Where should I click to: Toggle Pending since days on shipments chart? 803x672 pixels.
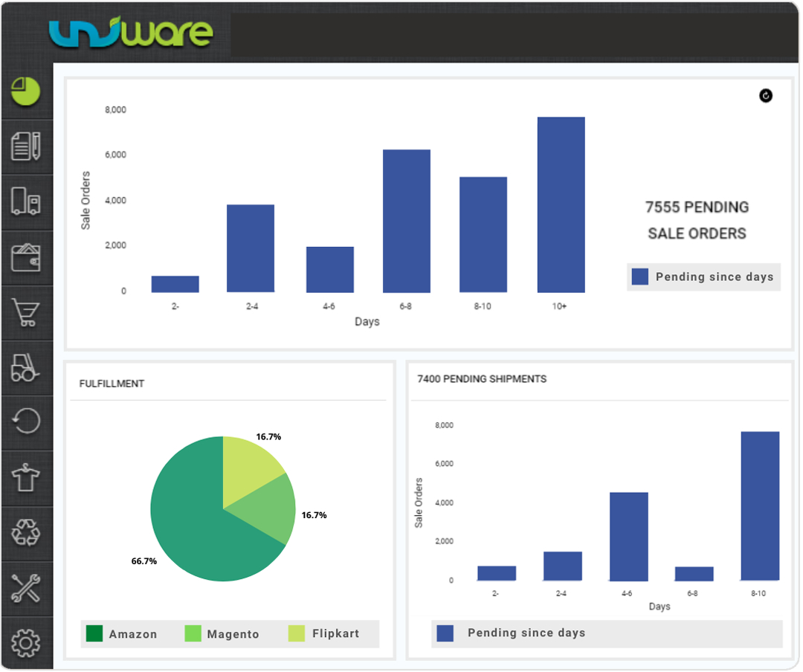click(x=528, y=633)
